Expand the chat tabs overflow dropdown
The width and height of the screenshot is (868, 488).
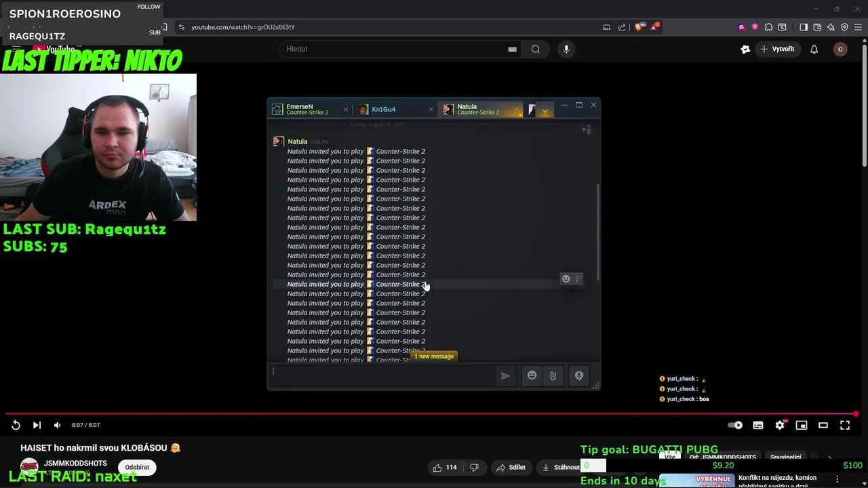(545, 110)
